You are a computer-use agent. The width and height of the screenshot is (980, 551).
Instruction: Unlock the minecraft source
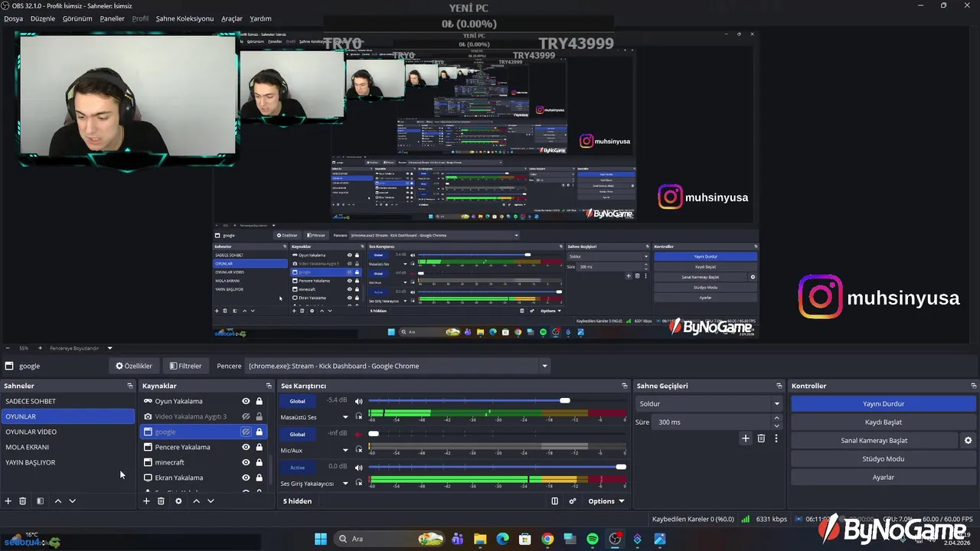(260, 462)
